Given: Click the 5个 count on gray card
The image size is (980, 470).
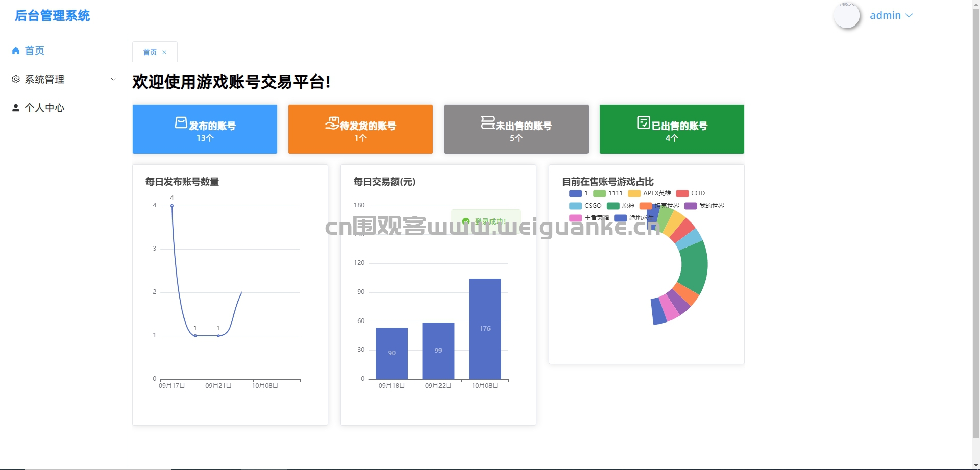Looking at the screenshot, I should 516,138.
